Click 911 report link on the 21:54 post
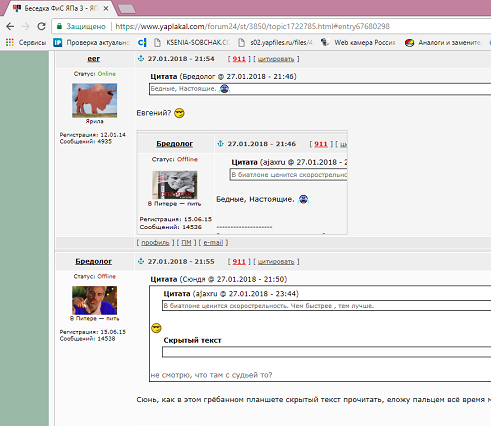 [239, 59]
